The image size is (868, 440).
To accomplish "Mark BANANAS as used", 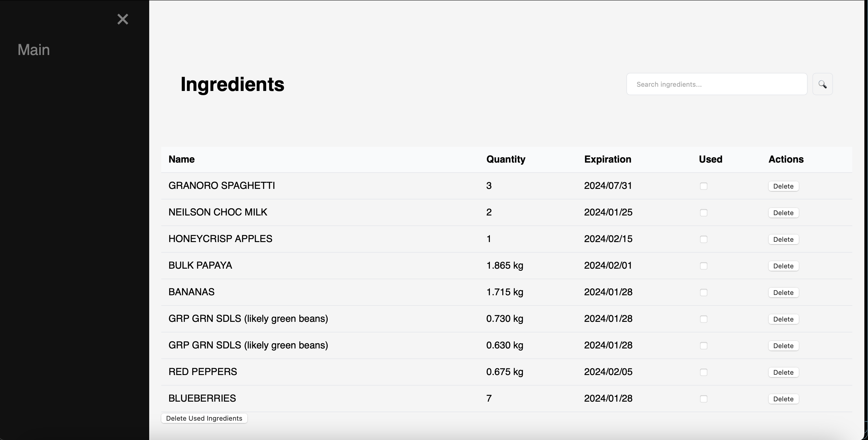I will pos(703,293).
